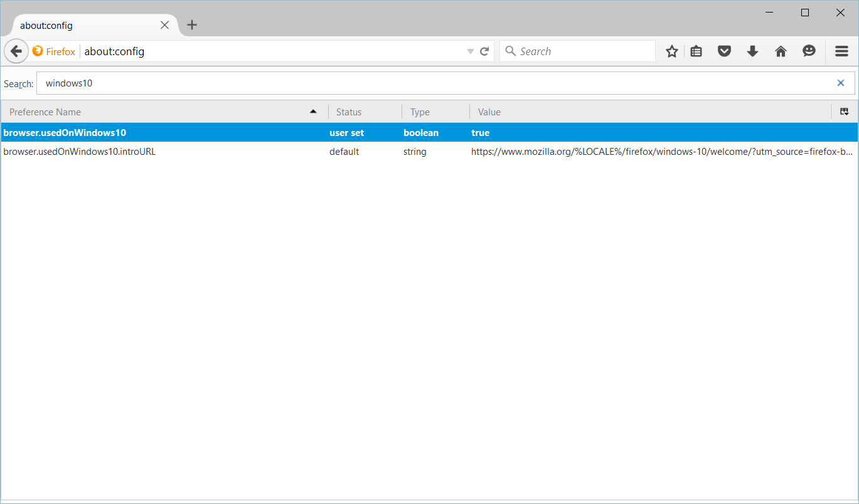Image resolution: width=859 pixels, height=504 pixels.
Task: Sort by Value column header
Action: [x=650, y=112]
